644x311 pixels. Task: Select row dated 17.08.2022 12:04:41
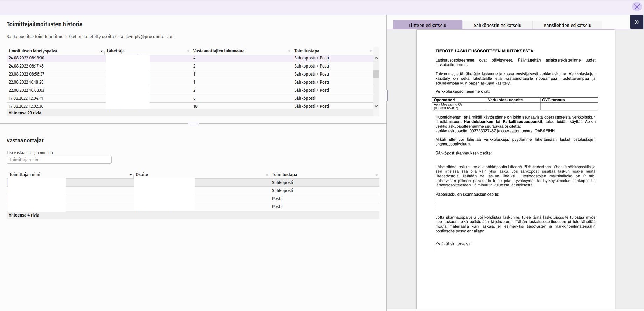pos(190,98)
